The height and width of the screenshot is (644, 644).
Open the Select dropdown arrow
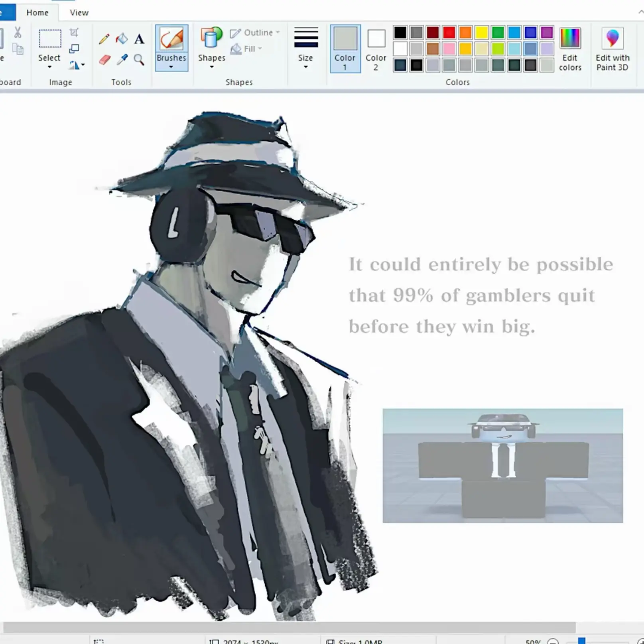click(x=49, y=67)
